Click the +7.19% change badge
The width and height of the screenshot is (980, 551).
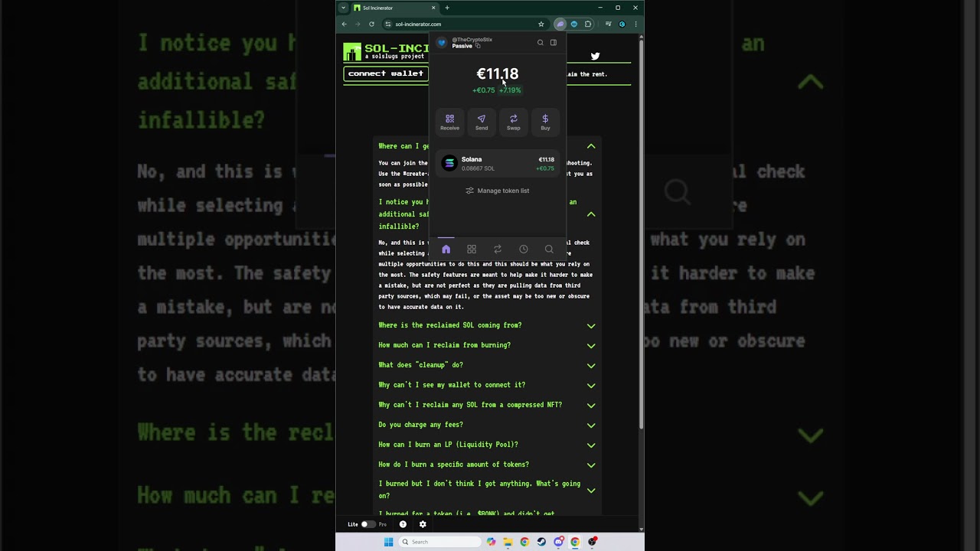pyautogui.click(x=510, y=90)
